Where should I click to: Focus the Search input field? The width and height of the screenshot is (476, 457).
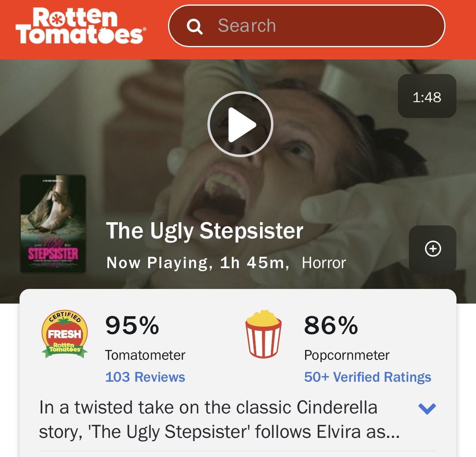coord(307,26)
